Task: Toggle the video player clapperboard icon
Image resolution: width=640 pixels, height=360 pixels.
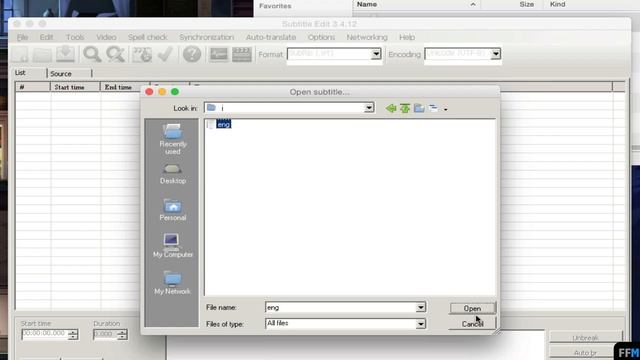Action: coord(242,54)
